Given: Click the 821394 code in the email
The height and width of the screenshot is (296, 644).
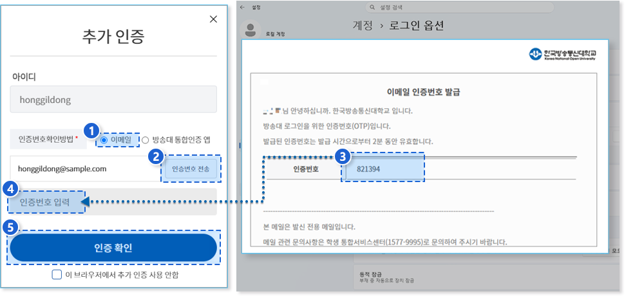Looking at the screenshot, I should [368, 169].
